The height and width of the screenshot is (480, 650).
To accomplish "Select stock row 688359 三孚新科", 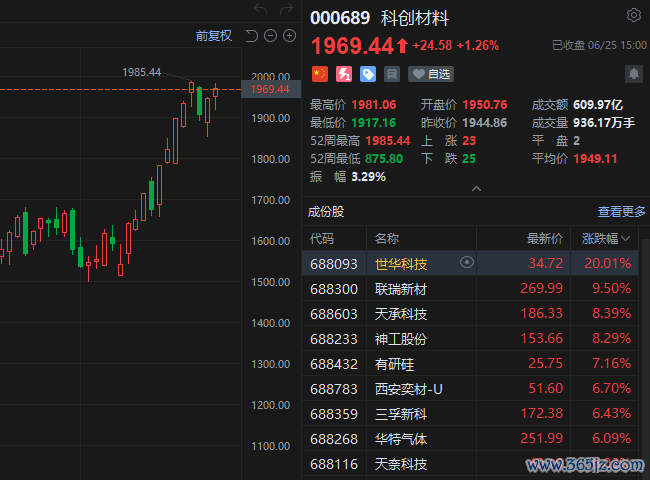I will pyautogui.click(x=470, y=413).
